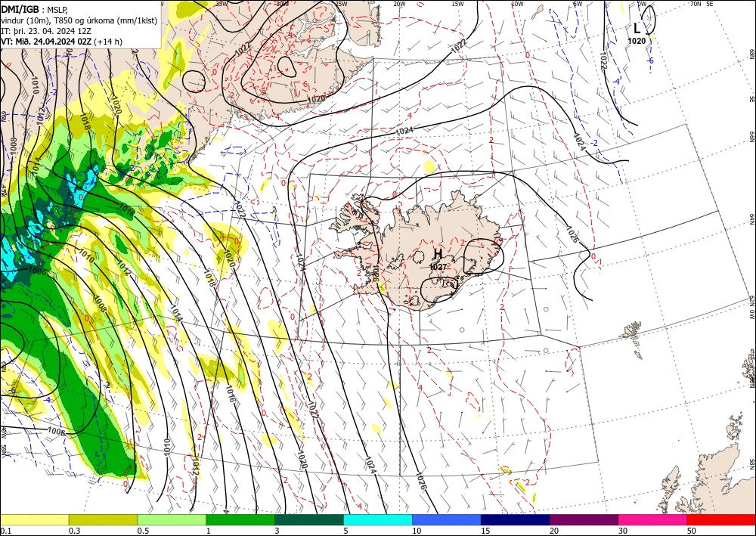The height and width of the screenshot is (536, 756).
Task: Click the 50 legend scale value
Action: click(692, 531)
